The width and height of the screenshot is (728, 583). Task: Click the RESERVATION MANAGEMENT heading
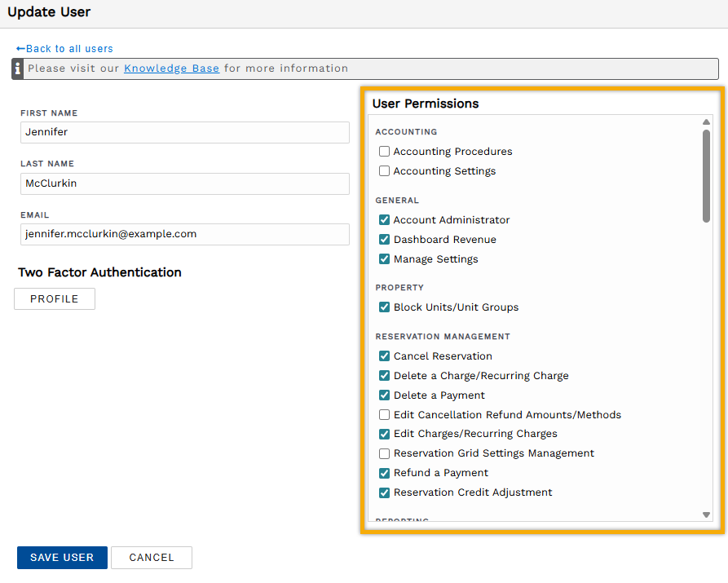(x=443, y=336)
